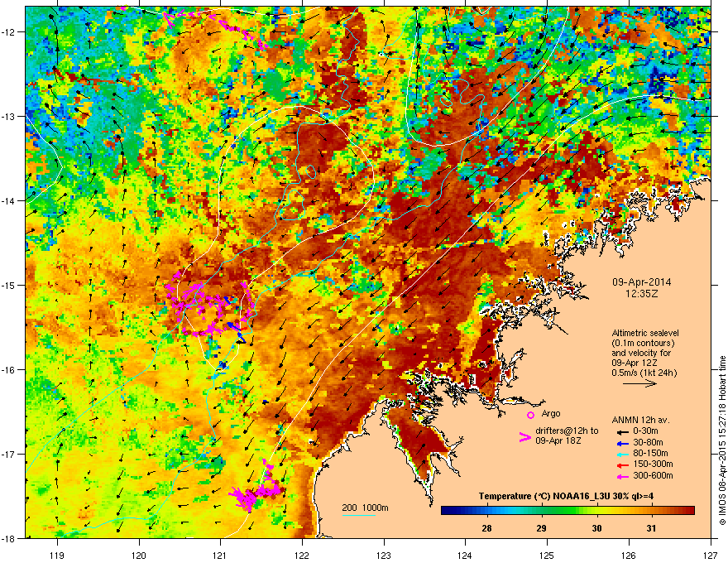Click the longitude axis label 119
The width and height of the screenshot is (728, 563).
[x=57, y=555]
